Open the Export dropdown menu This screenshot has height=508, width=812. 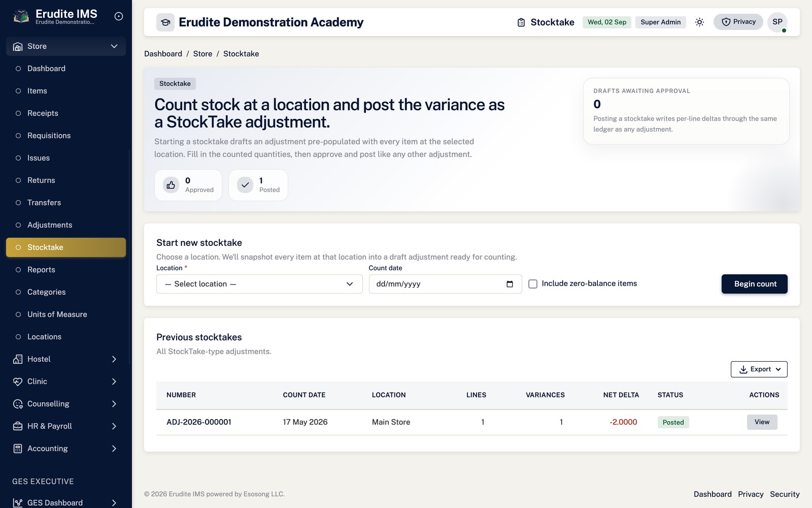click(759, 369)
